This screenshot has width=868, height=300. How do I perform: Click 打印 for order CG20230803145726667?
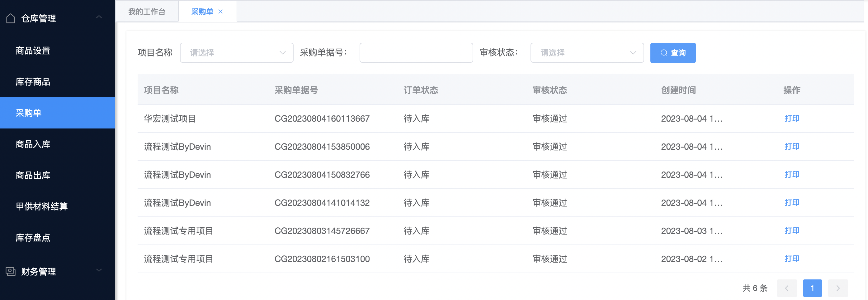pyautogui.click(x=791, y=230)
